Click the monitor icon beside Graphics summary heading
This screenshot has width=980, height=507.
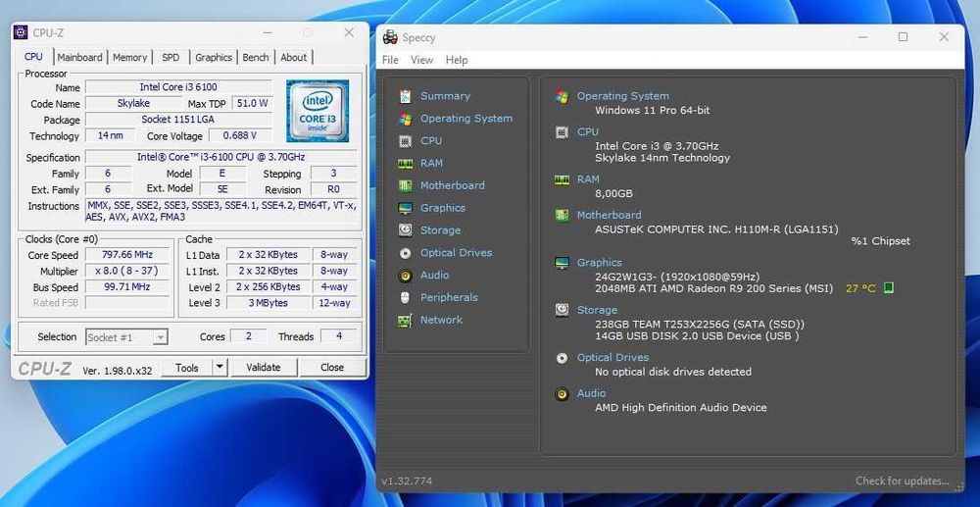(562, 263)
